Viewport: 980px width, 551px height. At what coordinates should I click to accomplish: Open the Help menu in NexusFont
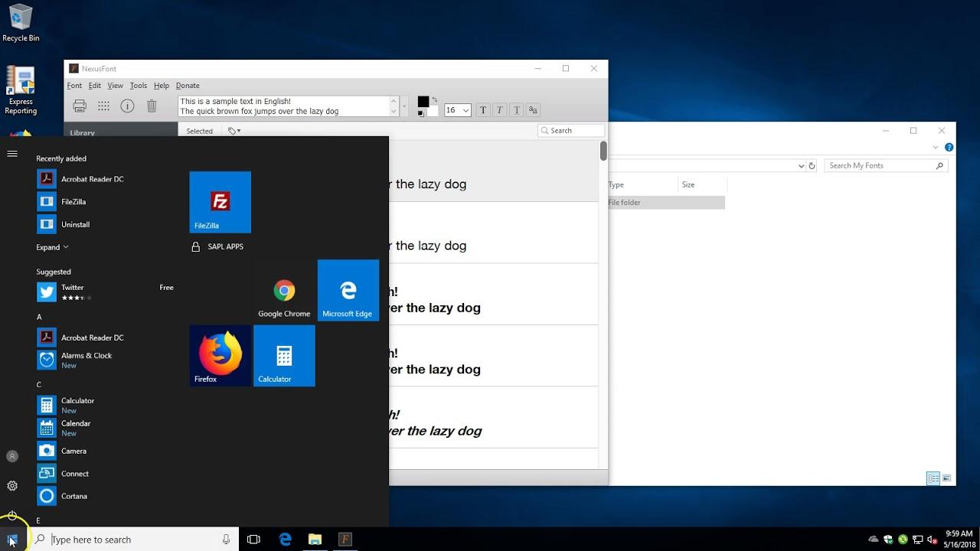pos(161,86)
